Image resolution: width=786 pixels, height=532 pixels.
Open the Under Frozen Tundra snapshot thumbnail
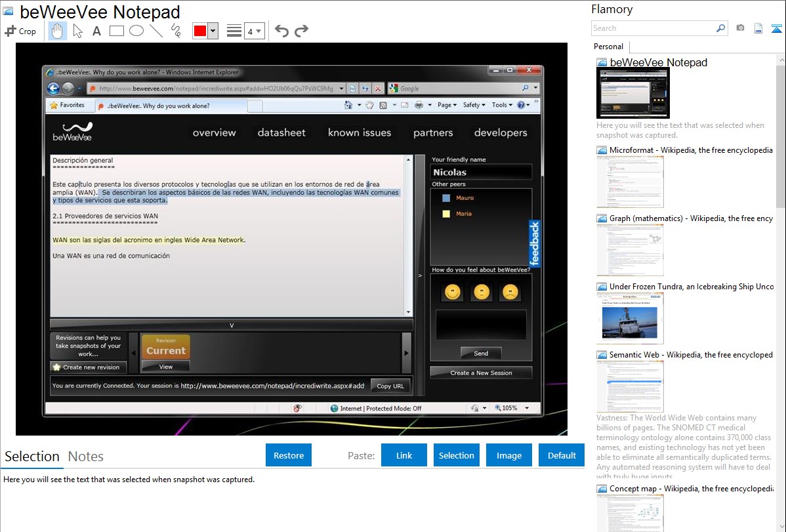(x=630, y=318)
